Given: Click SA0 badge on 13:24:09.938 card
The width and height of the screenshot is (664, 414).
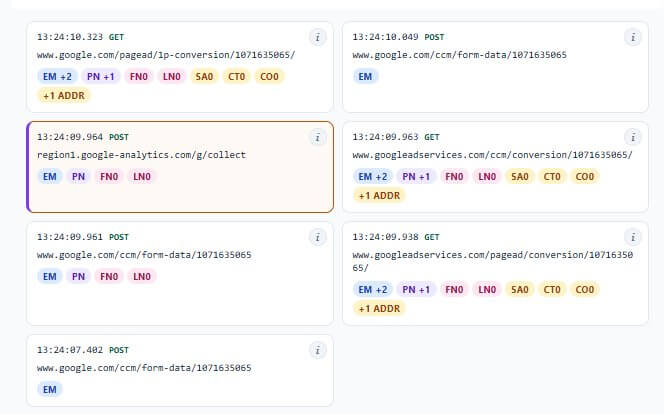Looking at the screenshot, I should coord(520,290).
